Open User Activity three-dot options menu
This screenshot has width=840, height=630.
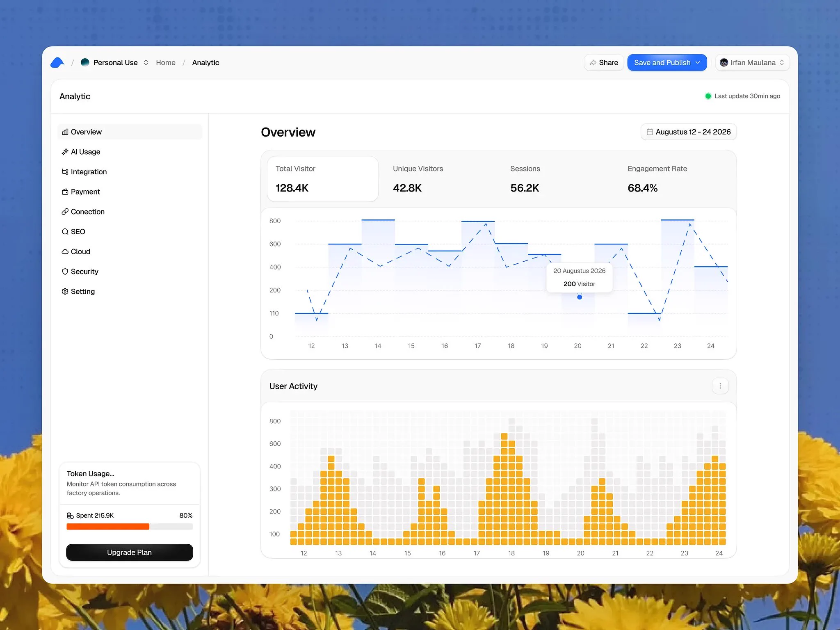720,386
